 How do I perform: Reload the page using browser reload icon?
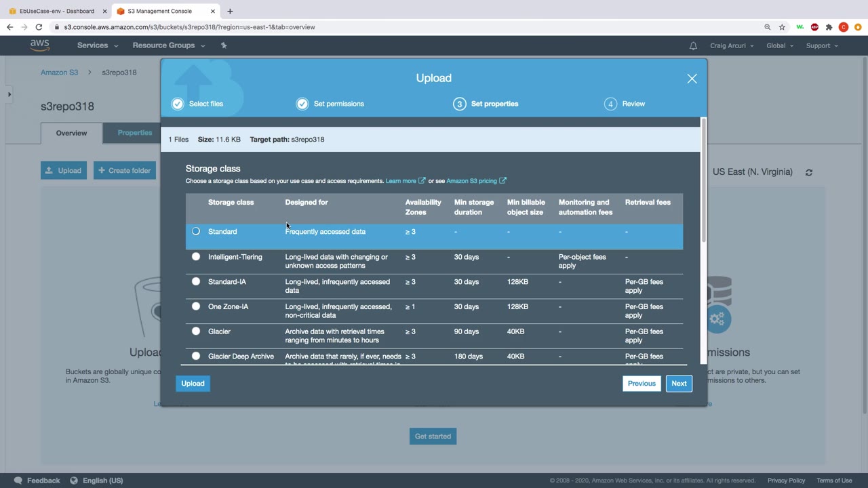(39, 27)
